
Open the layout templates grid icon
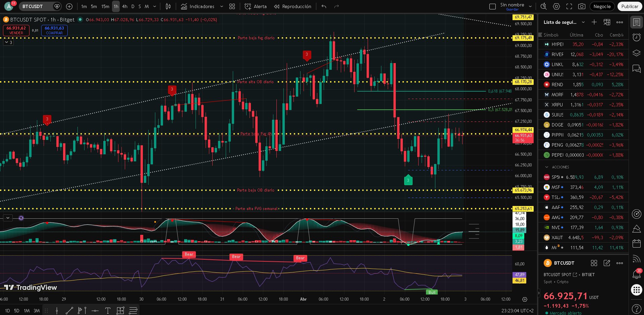point(232,6)
